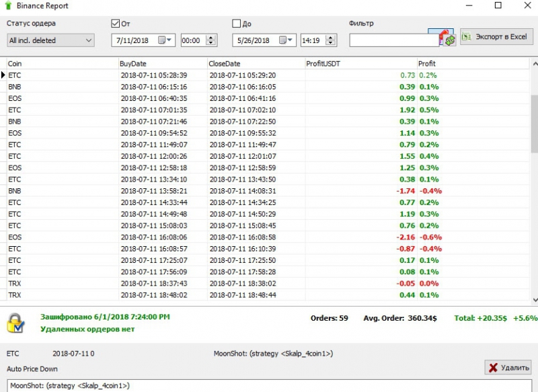Click profit value 1.92 in ETC row

click(x=408, y=110)
